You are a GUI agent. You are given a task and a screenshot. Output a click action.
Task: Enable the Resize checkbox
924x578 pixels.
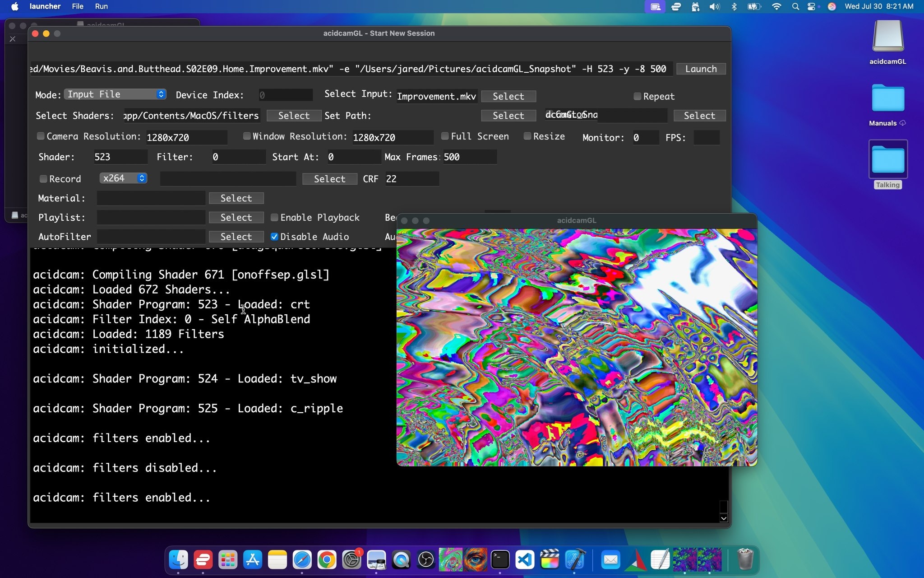pyautogui.click(x=527, y=136)
